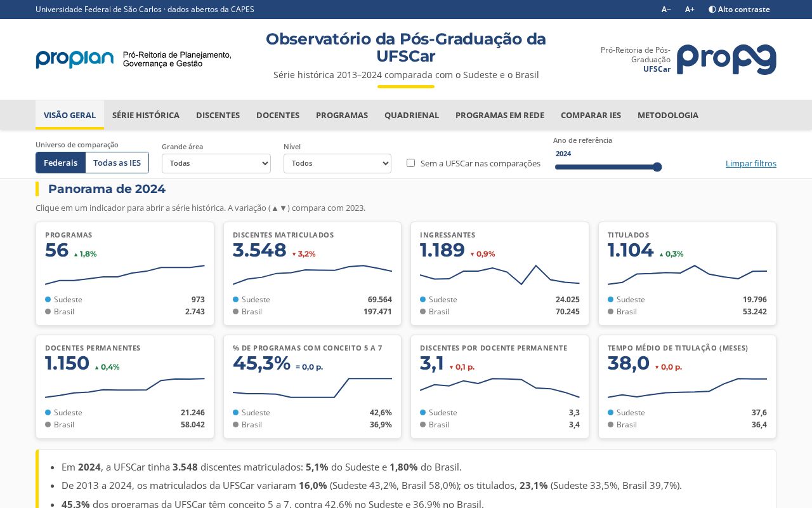The width and height of the screenshot is (812, 508).
Task: Decrease font size with A− button
Action: point(666,10)
